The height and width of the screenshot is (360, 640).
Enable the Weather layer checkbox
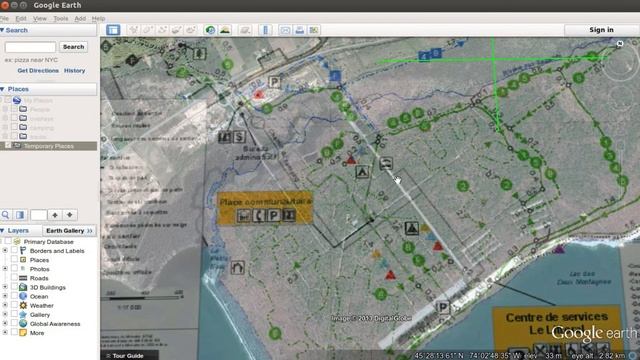pos(14,305)
